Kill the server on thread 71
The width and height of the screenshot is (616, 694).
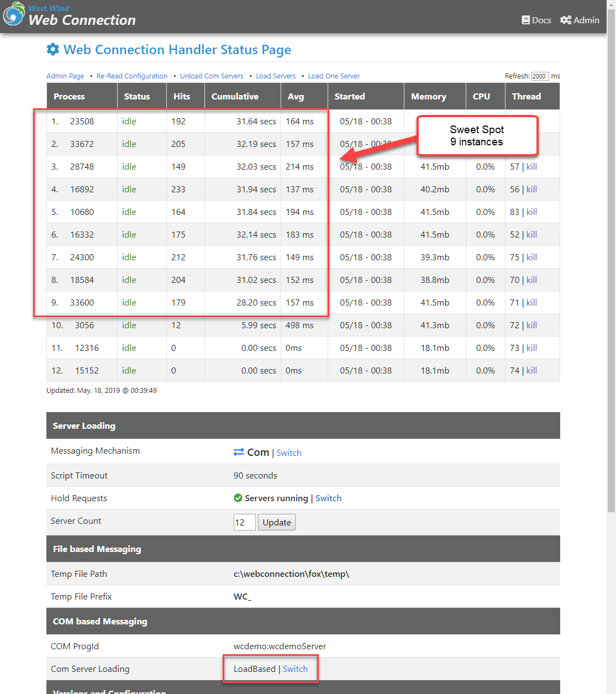coord(531,302)
